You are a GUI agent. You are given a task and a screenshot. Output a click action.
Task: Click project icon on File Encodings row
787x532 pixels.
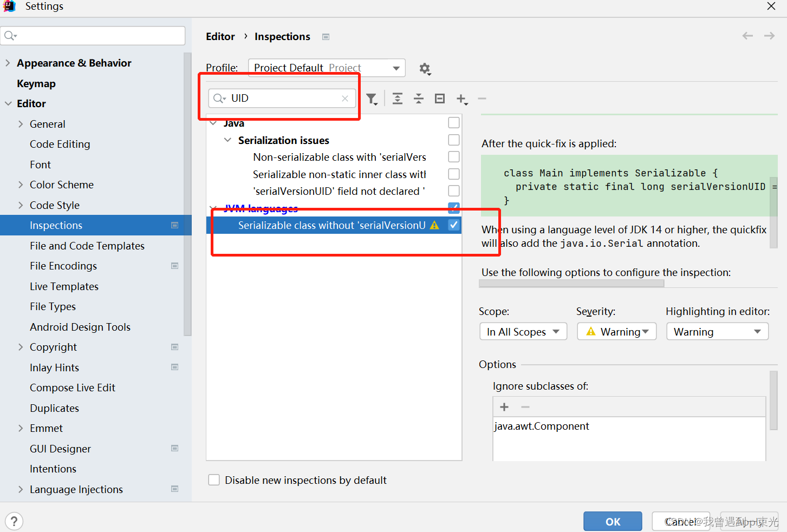(x=175, y=266)
